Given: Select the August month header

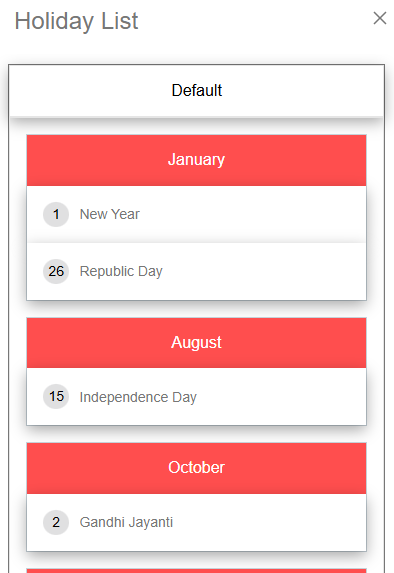Looking at the screenshot, I should [x=197, y=343].
